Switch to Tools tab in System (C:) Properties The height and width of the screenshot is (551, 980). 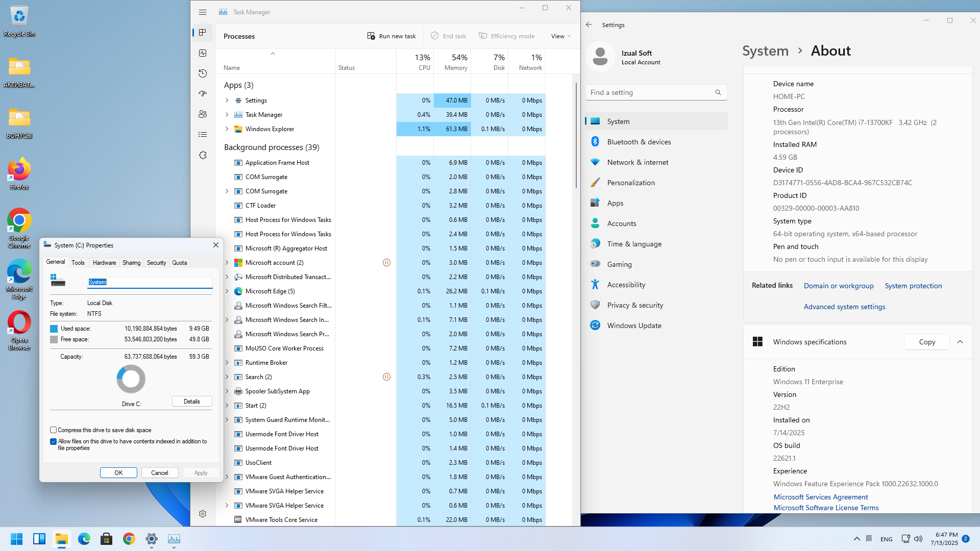coord(78,263)
